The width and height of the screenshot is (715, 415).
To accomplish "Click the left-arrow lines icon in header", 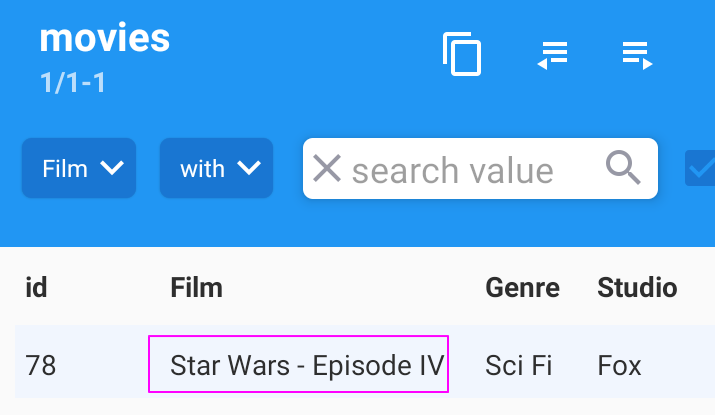I will pyautogui.click(x=552, y=54).
